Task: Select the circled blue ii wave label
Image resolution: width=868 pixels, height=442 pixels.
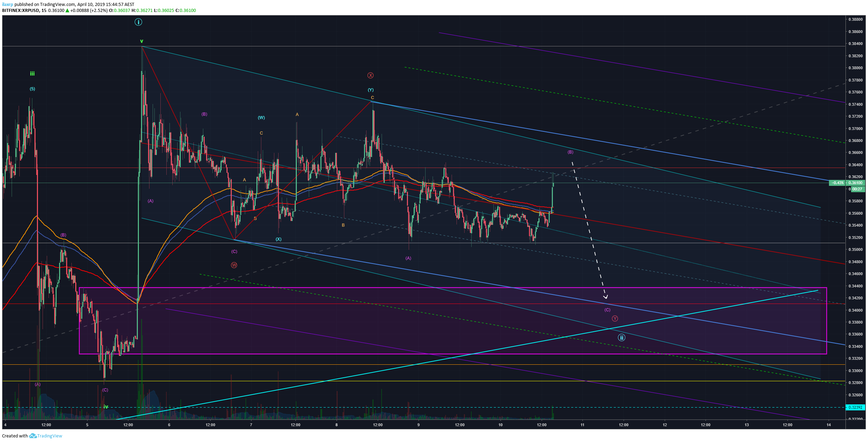Action: coord(621,338)
